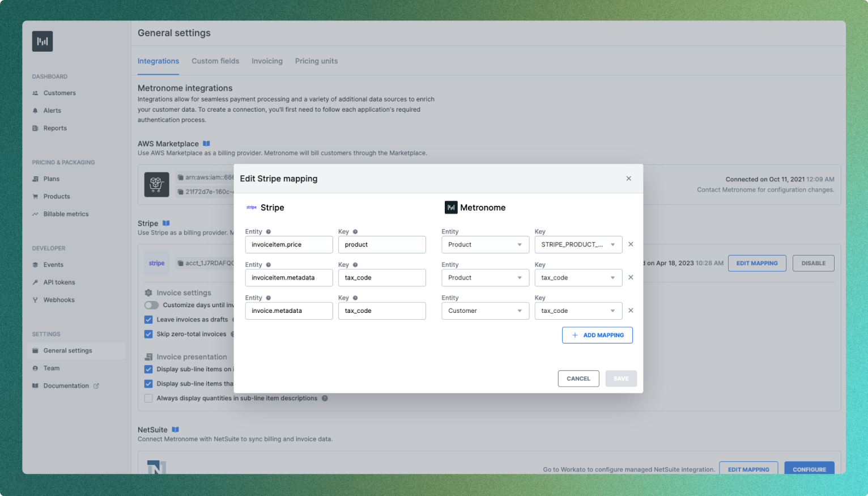Click the AWS Marketplace logo tile
Screen dimensions: 868x496
pos(156,185)
